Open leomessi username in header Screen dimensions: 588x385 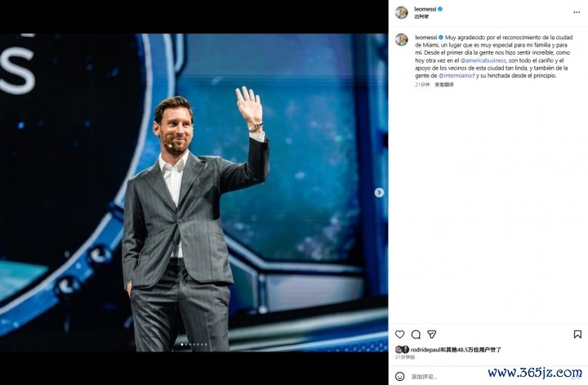click(425, 9)
